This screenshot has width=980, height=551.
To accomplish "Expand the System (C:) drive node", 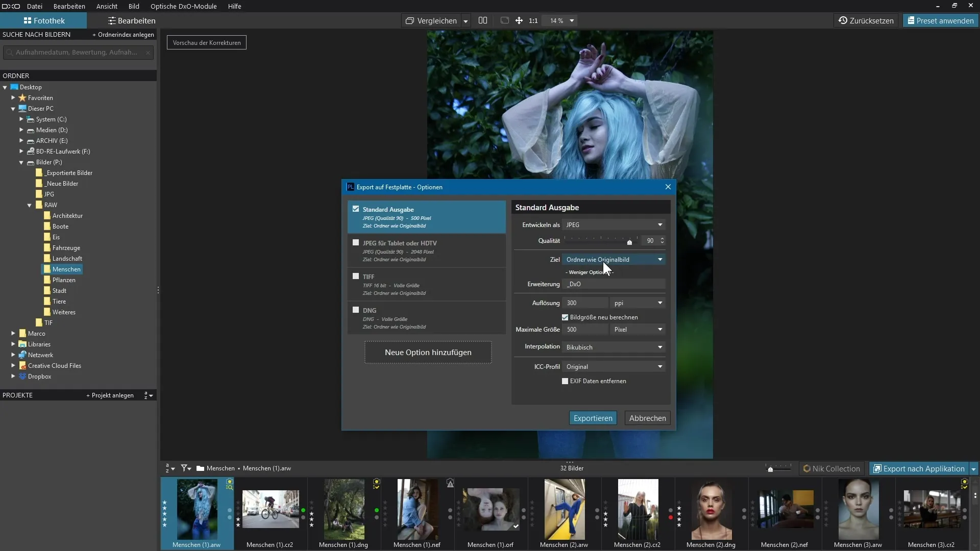I will pos(21,119).
